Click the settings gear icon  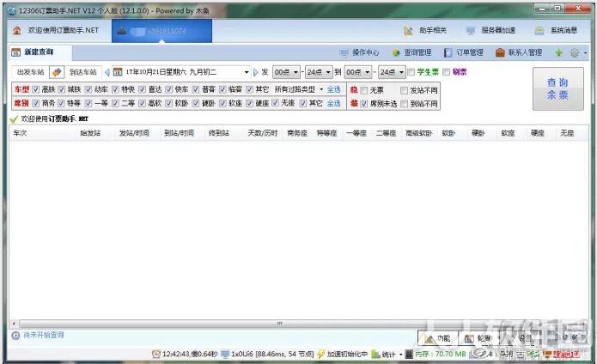[575, 52]
